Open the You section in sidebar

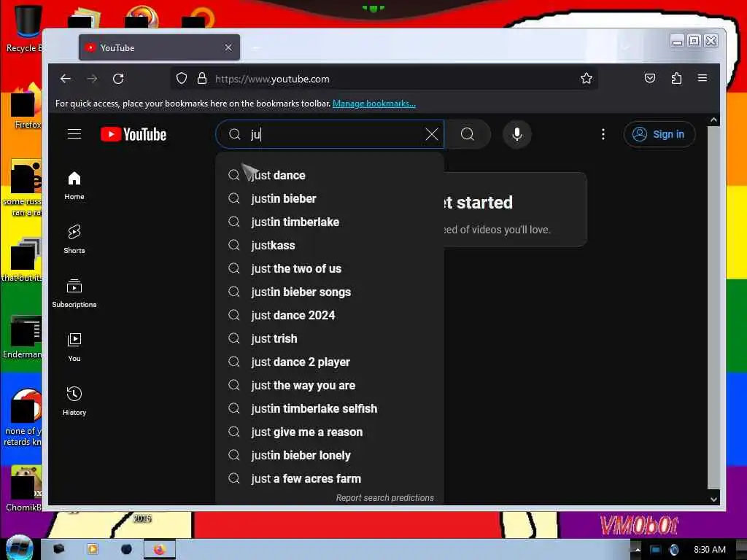point(74,348)
